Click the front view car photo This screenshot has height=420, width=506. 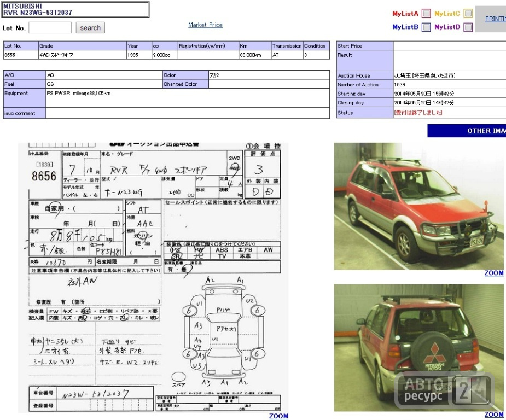[x=419, y=206]
